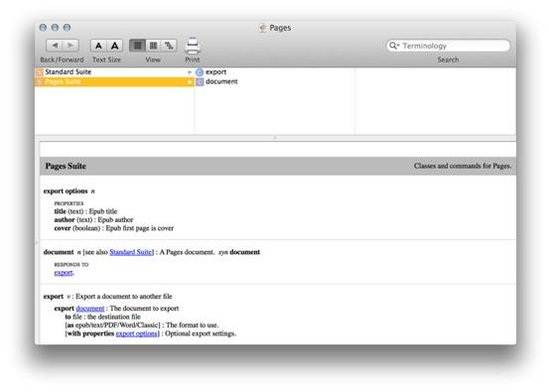Click 'Export a document to another file' description

click(124, 297)
